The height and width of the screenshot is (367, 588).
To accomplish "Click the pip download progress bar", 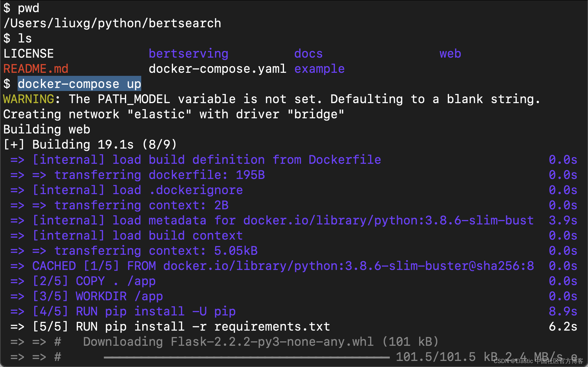I will coord(246,357).
